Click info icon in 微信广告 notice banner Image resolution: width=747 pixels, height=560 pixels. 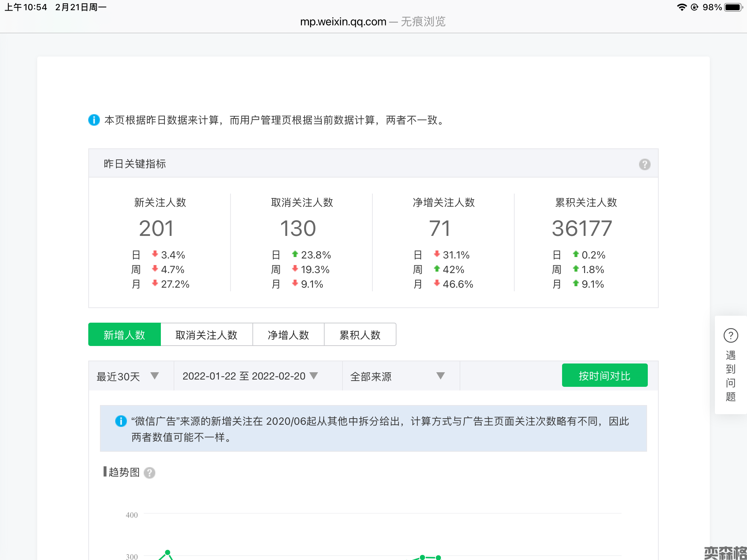point(121,421)
